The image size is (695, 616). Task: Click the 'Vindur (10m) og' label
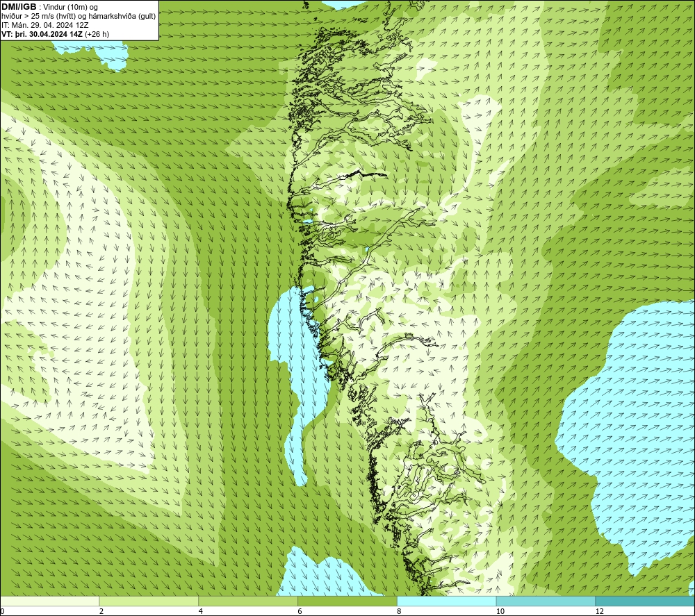(x=72, y=8)
